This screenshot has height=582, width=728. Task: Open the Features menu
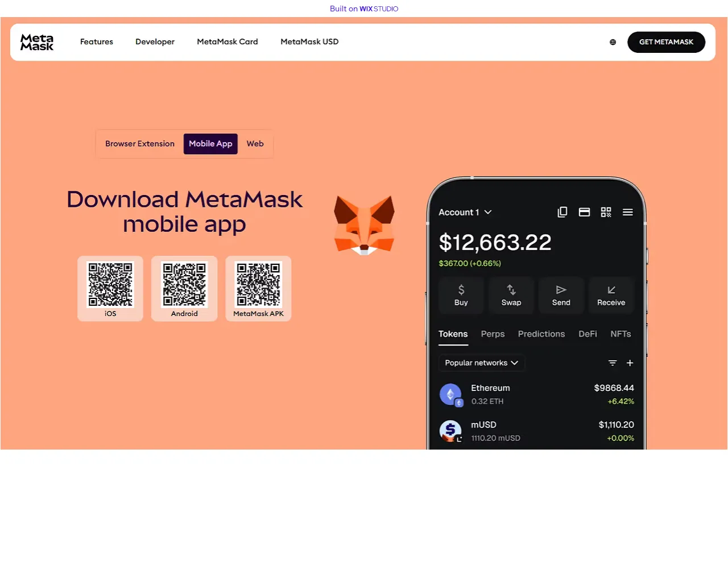click(97, 42)
